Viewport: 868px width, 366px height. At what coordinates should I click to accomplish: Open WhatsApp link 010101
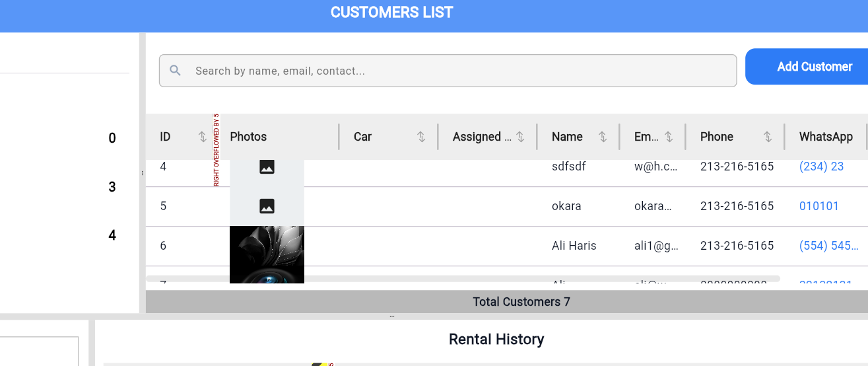(x=818, y=206)
